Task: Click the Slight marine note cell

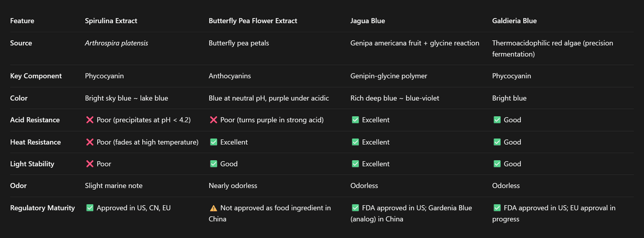Action: coord(114,186)
